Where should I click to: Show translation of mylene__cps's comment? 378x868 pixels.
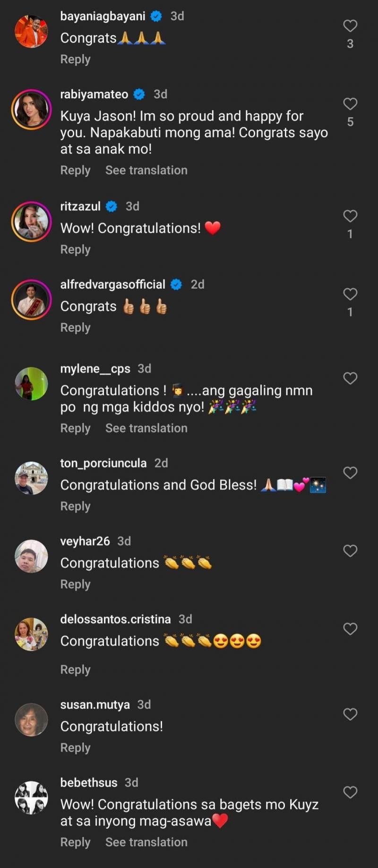[x=146, y=428]
